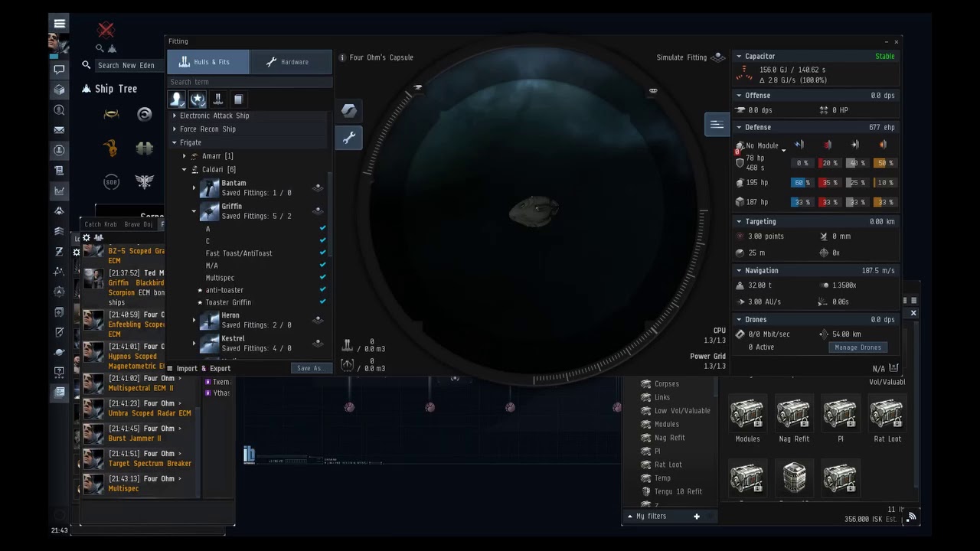Image resolution: width=980 pixels, height=551 pixels.
Task: Switch to Catch Krab chat tab
Action: pyautogui.click(x=100, y=224)
